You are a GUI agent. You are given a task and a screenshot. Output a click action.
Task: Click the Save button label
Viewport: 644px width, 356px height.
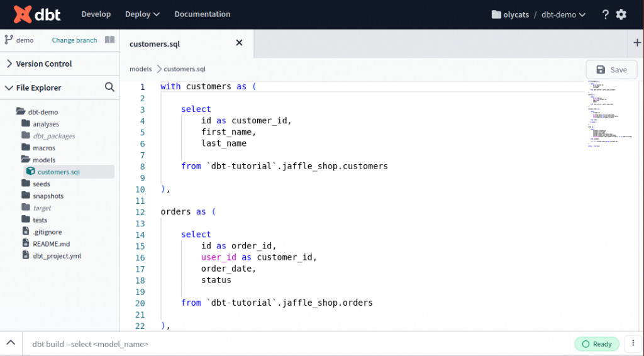(618, 70)
